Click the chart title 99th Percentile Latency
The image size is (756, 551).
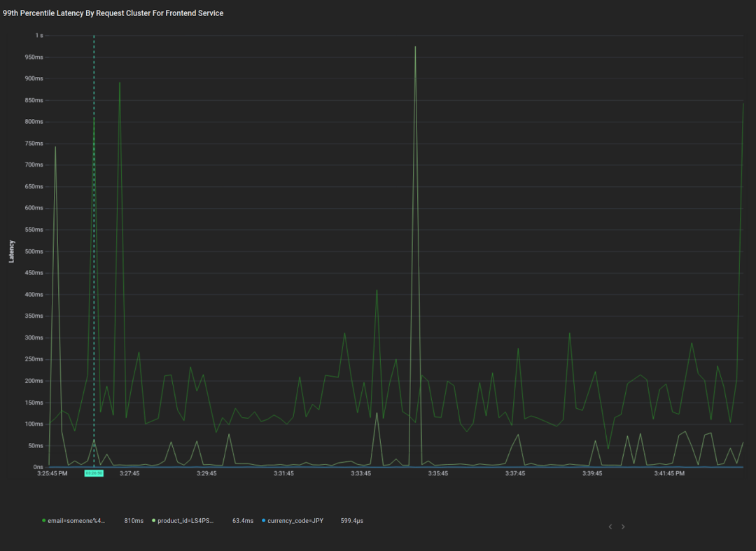[x=113, y=13]
